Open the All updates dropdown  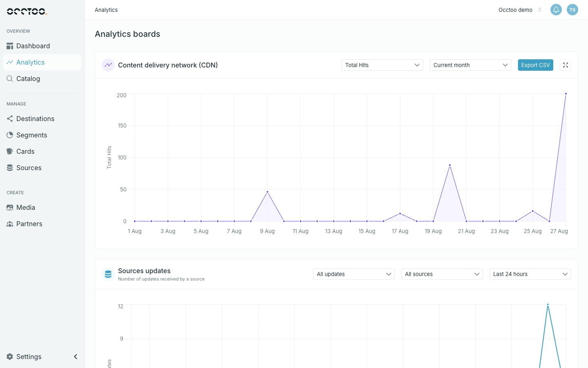354,274
